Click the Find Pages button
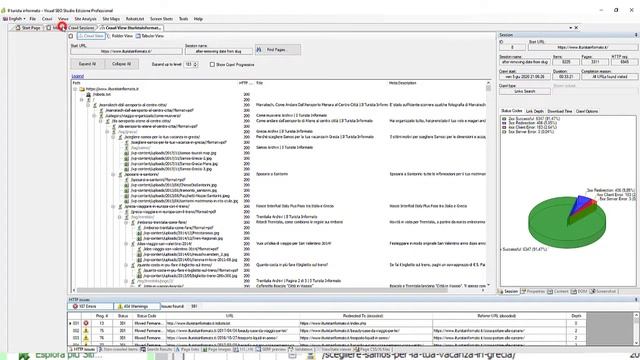 click(x=278, y=50)
